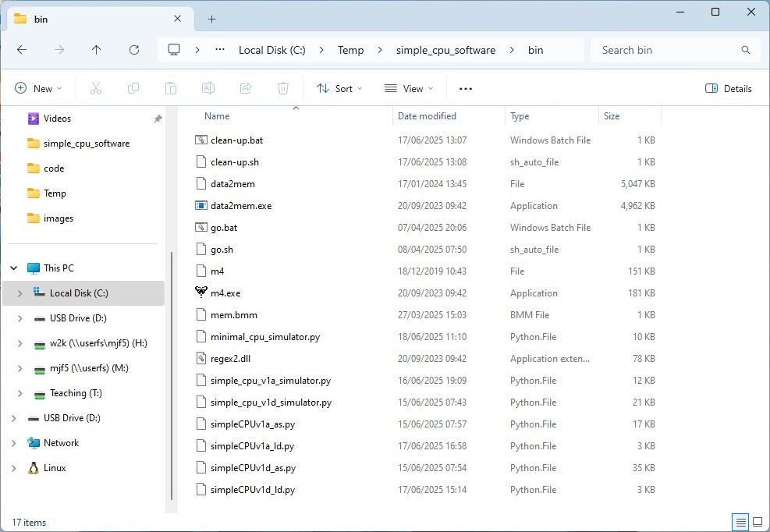770x532 pixels.
Task: Select the m4.exe application icon
Action: [201, 293]
